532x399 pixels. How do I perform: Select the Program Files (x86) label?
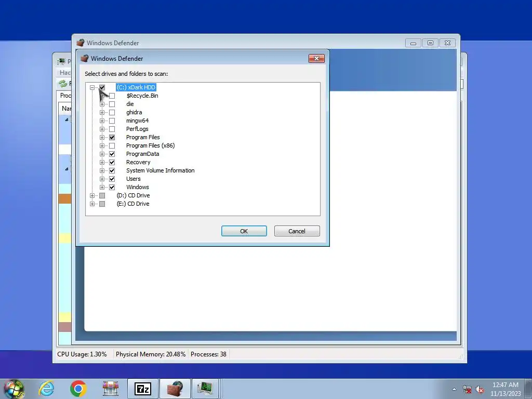[x=150, y=145]
